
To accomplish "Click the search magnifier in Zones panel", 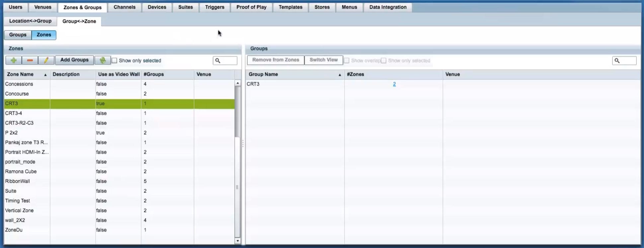I will pos(218,60).
